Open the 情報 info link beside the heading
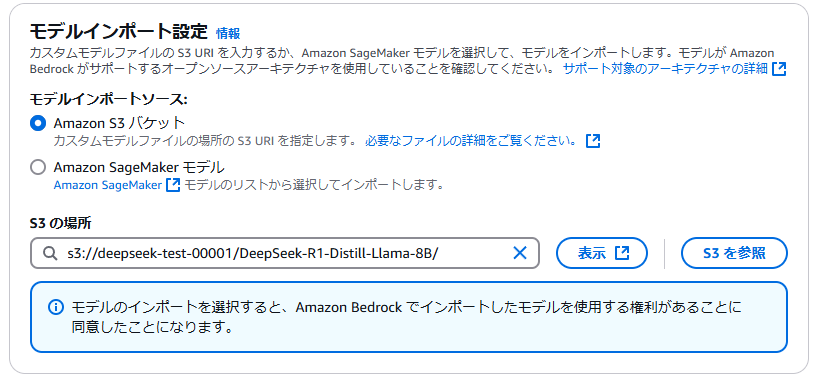Screen dimensions: 817x382 (x=228, y=33)
